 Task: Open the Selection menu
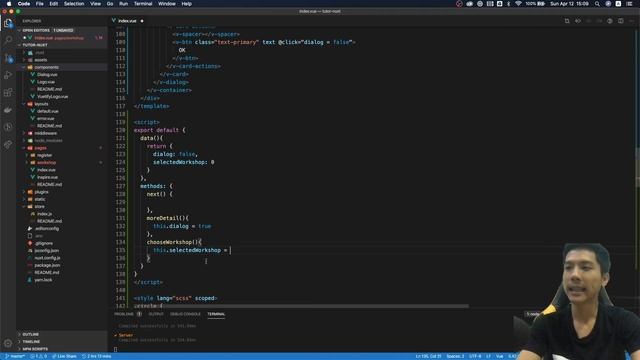[x=74, y=4]
